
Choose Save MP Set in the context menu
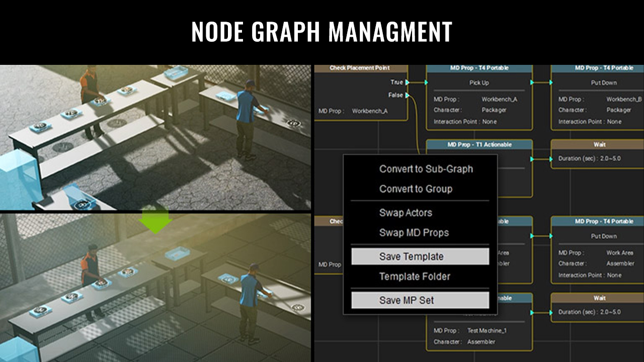[420, 300]
